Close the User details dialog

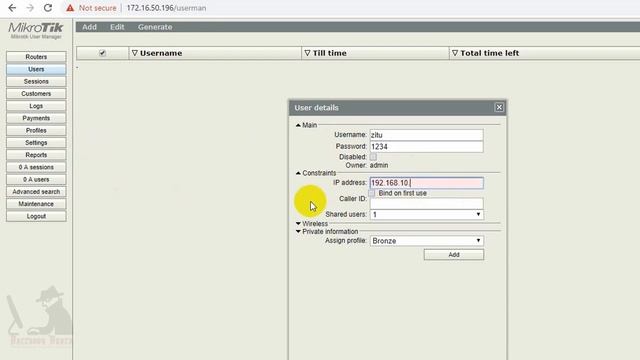(x=499, y=107)
